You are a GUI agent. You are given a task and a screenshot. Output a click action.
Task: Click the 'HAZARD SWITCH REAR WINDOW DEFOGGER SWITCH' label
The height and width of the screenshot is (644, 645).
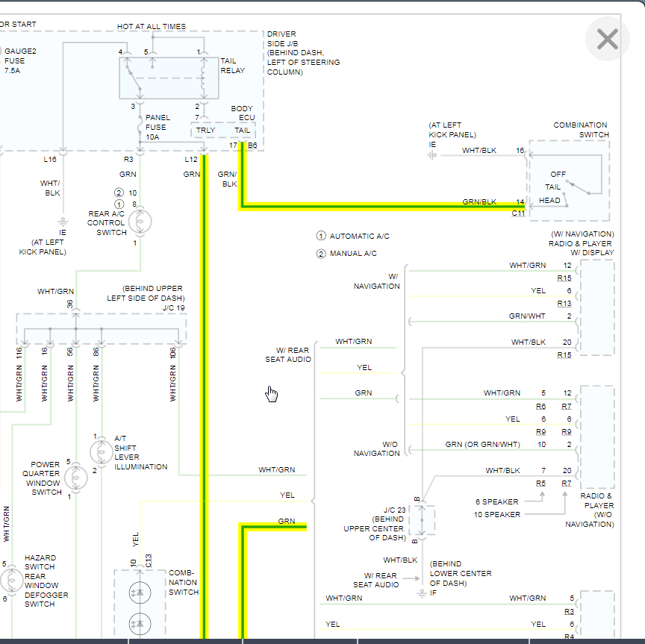[x=46, y=581]
